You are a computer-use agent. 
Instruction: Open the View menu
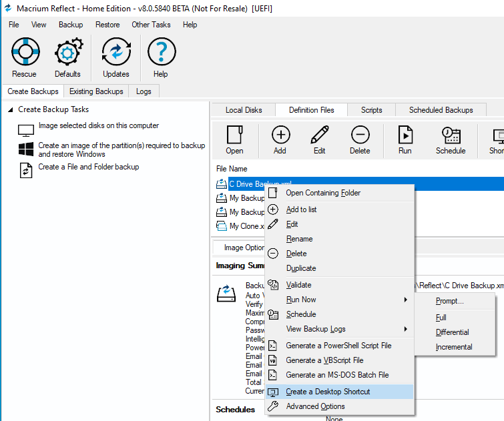click(39, 25)
